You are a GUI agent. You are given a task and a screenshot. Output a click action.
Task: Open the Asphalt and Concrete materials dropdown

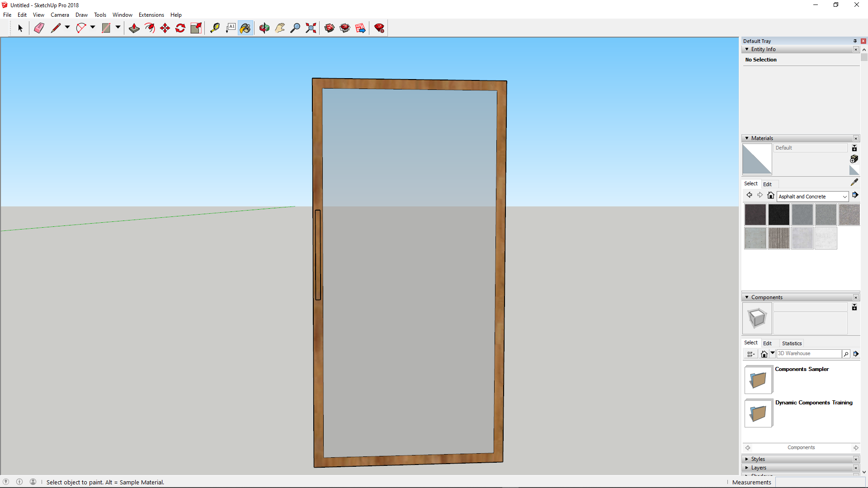click(x=844, y=197)
